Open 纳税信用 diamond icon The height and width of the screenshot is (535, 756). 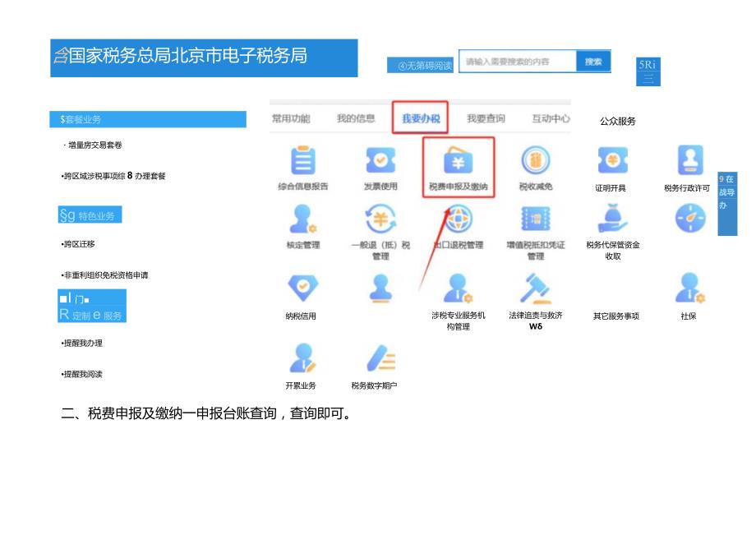point(302,288)
